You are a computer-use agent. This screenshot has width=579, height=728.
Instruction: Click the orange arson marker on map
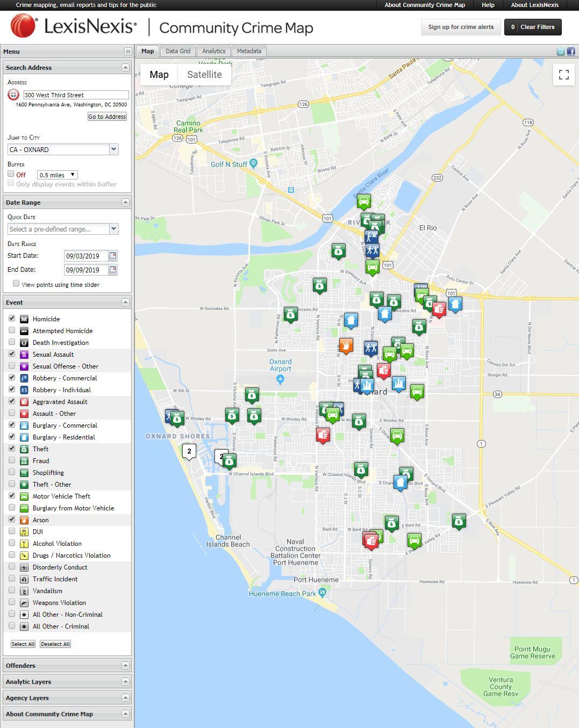[x=346, y=345]
